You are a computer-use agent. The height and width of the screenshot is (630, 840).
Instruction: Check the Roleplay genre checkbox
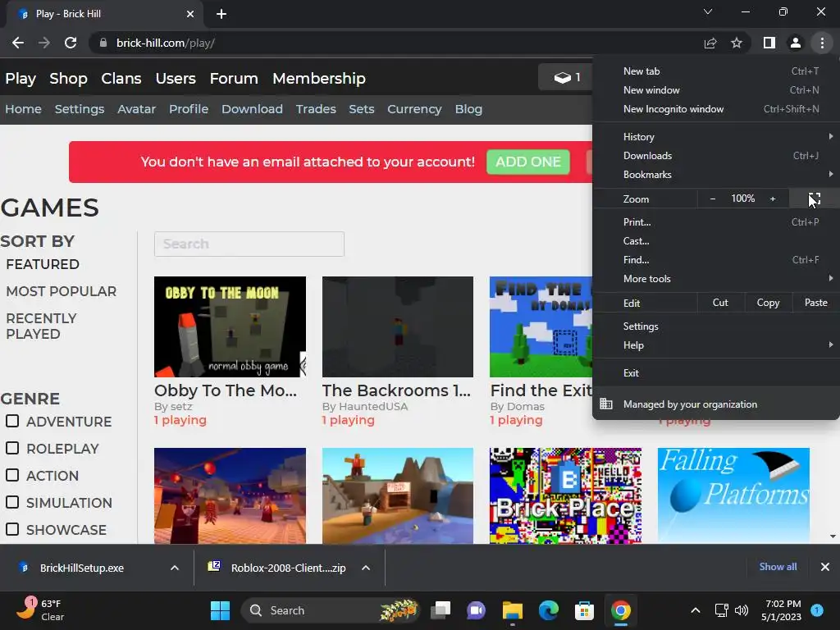click(x=12, y=448)
